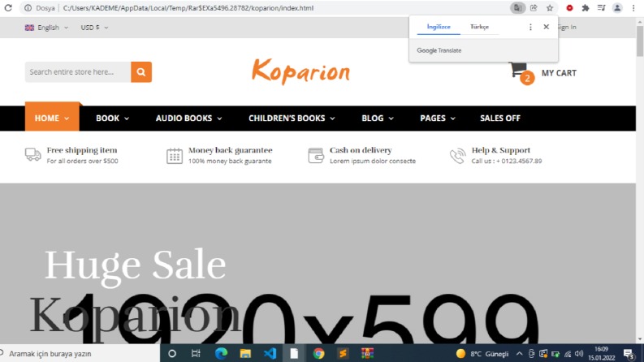The width and height of the screenshot is (644, 362).
Task: Click the share page icon in address bar
Action: click(x=534, y=8)
